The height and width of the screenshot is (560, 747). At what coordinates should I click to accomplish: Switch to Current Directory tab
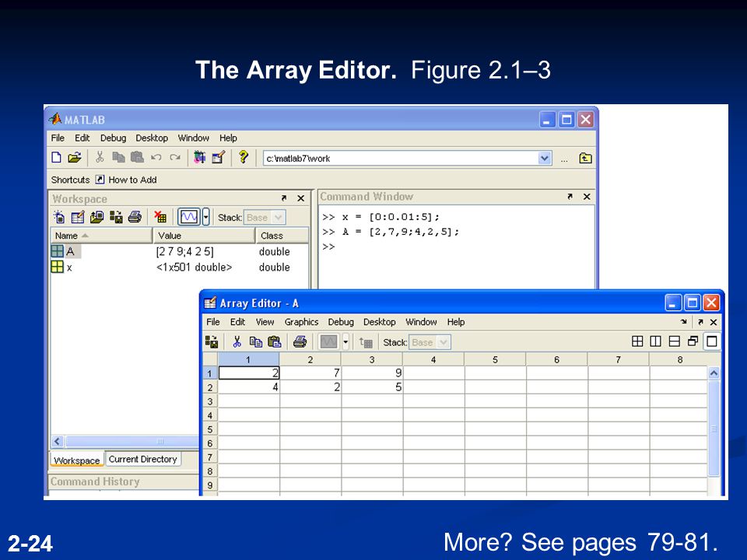click(x=143, y=459)
